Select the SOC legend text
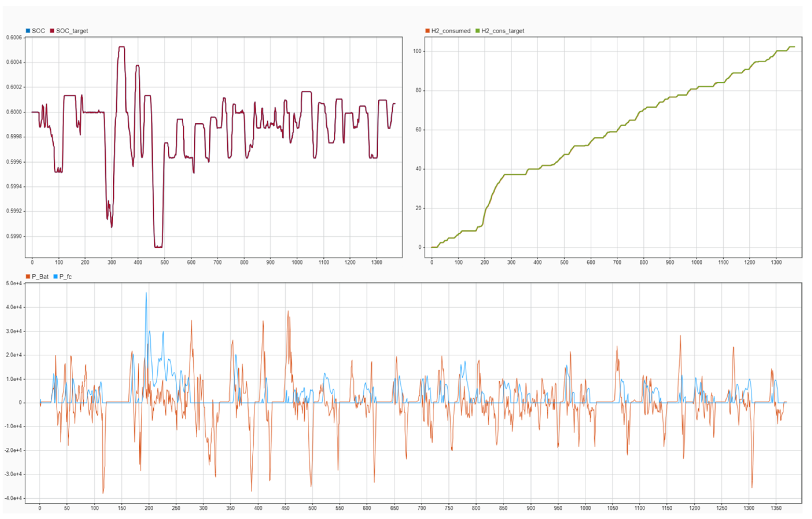 (x=38, y=31)
